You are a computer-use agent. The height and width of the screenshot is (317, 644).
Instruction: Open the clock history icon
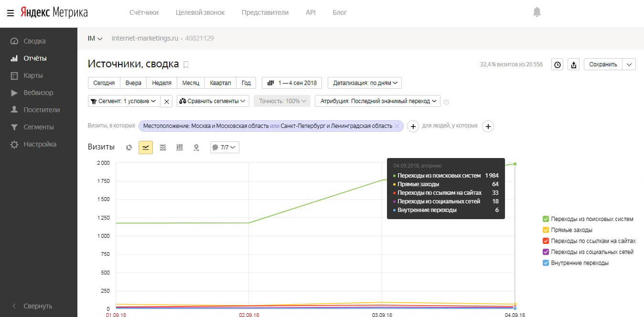point(557,64)
